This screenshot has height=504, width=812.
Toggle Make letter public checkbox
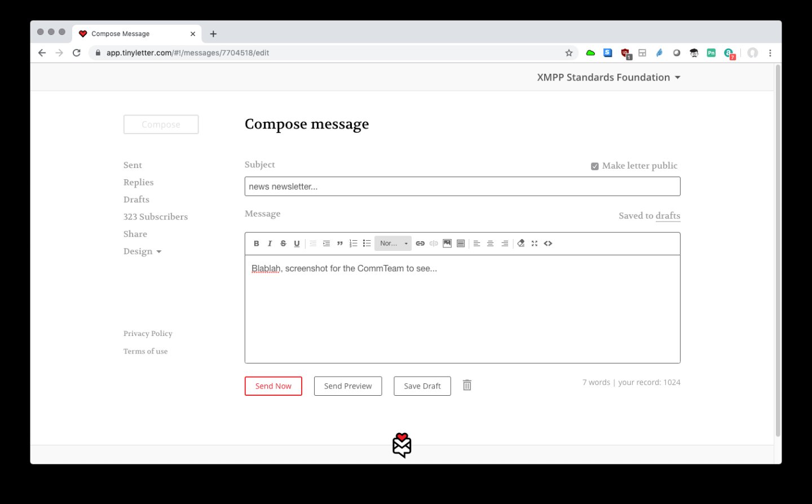coord(594,166)
